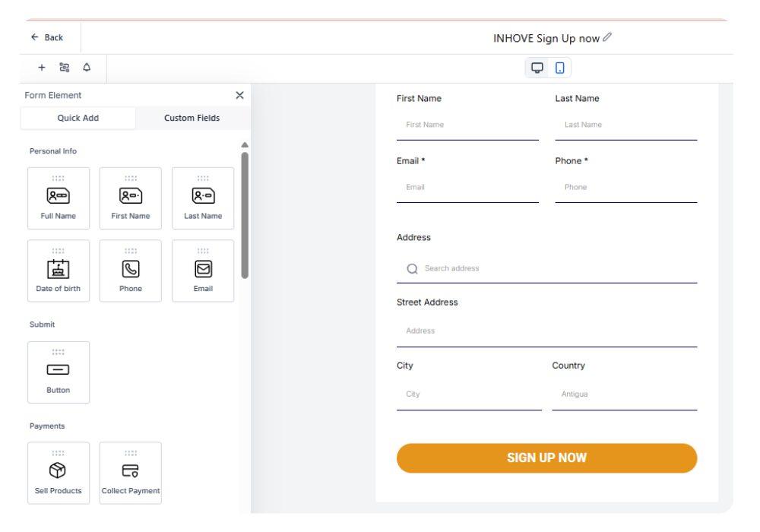
Task: Click the SIGN UP NOW button
Action: (546, 458)
